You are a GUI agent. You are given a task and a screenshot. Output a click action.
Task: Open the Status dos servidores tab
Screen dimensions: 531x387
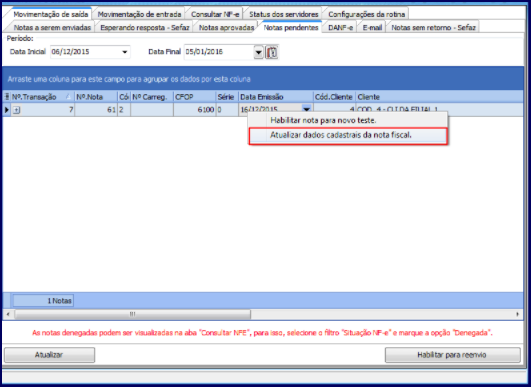[x=284, y=14]
